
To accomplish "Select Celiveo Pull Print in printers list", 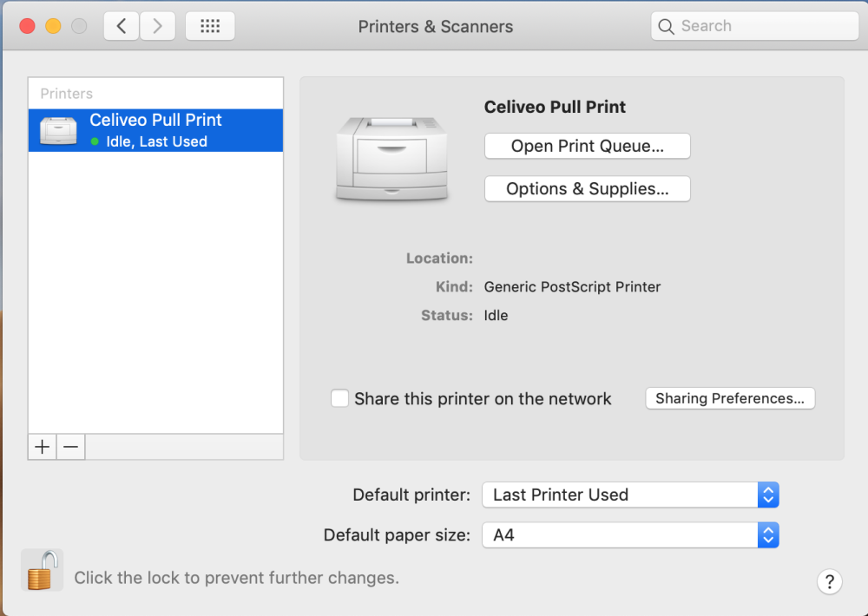I will [155, 130].
